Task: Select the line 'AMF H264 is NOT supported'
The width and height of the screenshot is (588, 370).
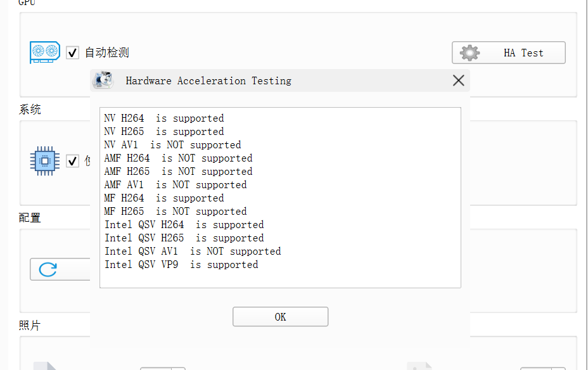Action: point(178,158)
